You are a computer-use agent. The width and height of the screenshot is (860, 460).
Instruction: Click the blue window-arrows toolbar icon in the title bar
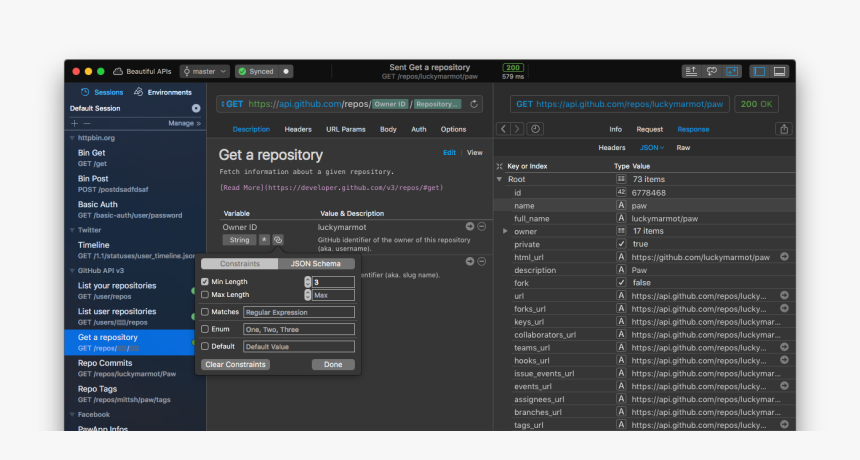732,71
